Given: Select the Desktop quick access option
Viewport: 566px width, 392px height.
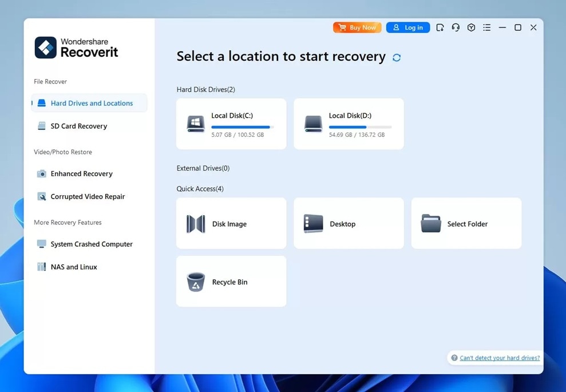Looking at the screenshot, I should click(349, 223).
